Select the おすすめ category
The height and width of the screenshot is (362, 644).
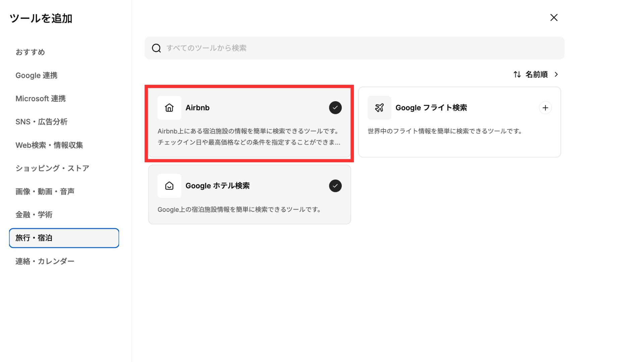coord(30,52)
